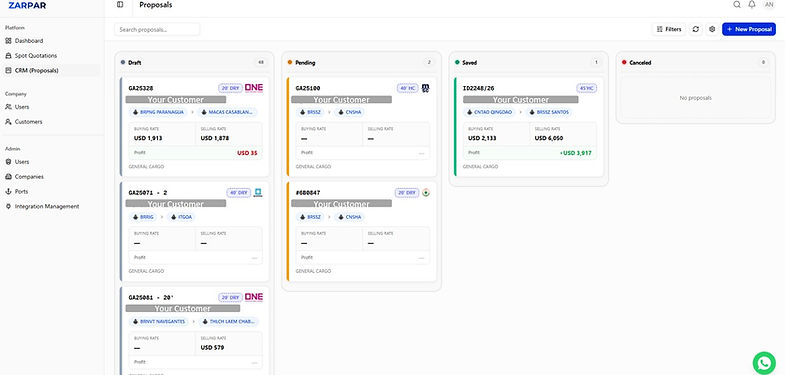Click the 20' DRY tag on GA25328
Image resolution: width=785 pixels, height=375 pixels.
coord(230,88)
